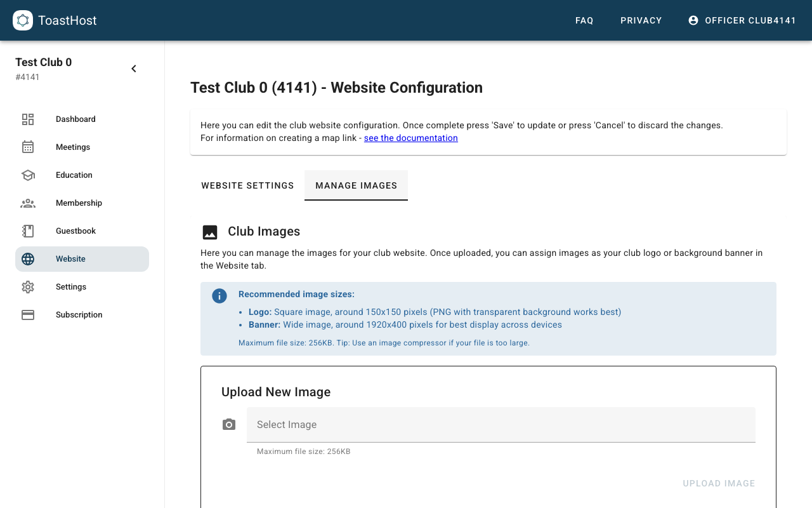Open Settings using the gear icon

(28, 286)
